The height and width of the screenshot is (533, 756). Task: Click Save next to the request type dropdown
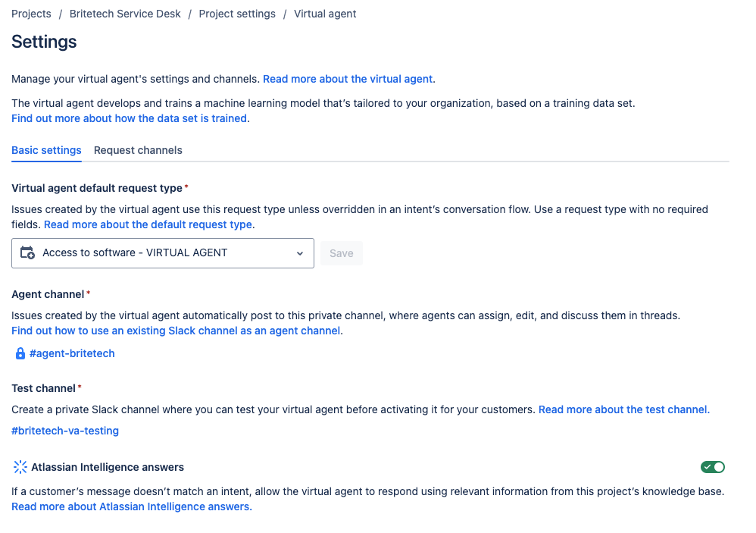341,252
